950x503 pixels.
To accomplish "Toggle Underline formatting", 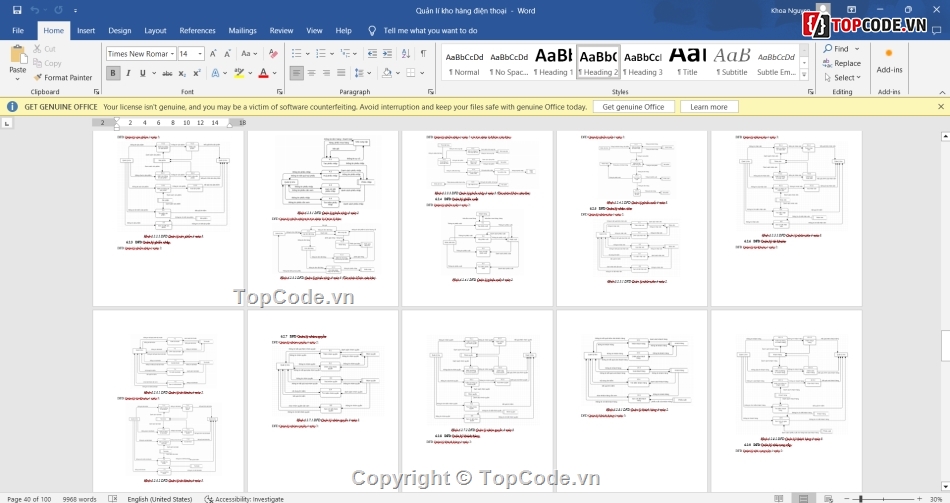I will 142,73.
